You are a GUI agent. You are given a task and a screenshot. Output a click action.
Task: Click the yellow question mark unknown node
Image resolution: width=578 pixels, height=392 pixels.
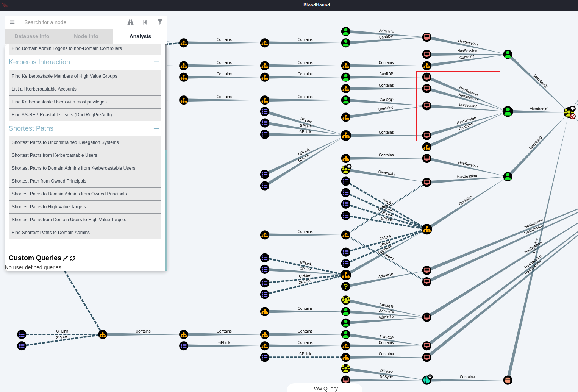tap(345, 286)
